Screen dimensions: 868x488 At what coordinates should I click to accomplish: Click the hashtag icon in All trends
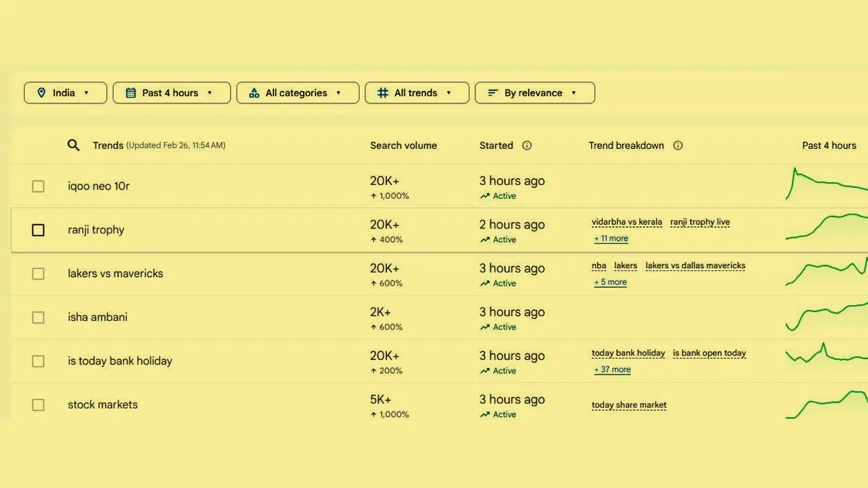383,93
